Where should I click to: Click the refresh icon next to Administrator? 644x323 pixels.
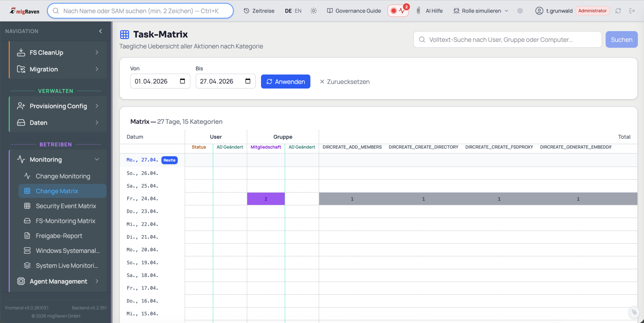pos(618,11)
